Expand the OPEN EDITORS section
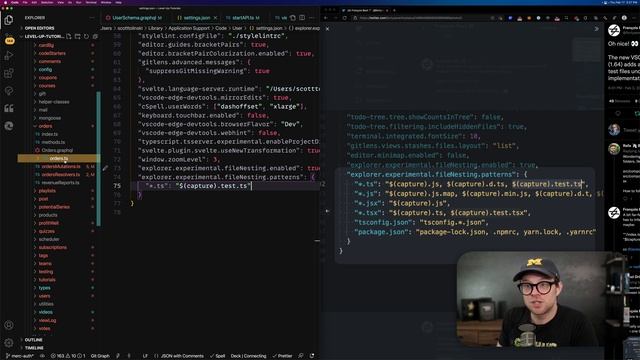This screenshot has height=360, width=640. tap(38, 28)
